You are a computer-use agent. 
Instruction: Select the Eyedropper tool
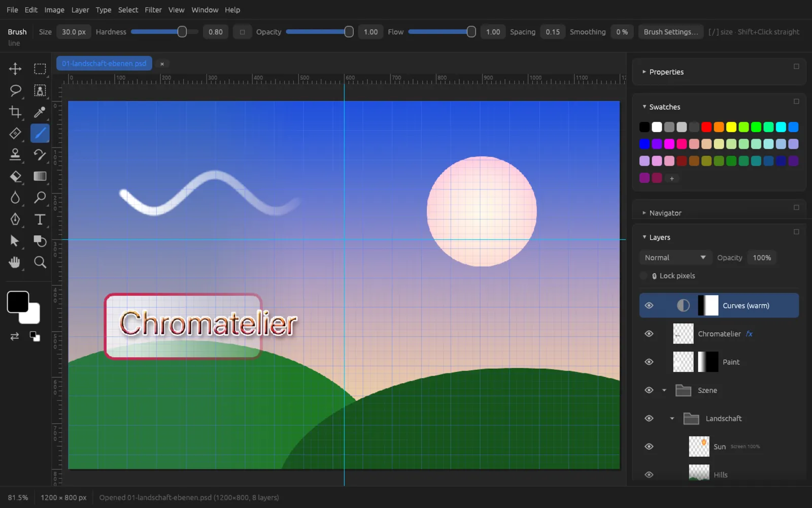tap(40, 112)
